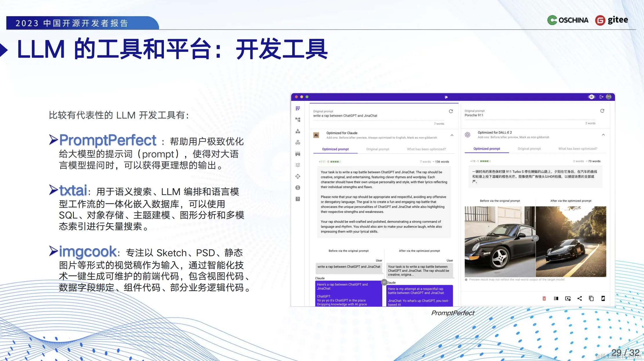
Task: Click the workflow tree sidebar icon
Action: pos(298,120)
